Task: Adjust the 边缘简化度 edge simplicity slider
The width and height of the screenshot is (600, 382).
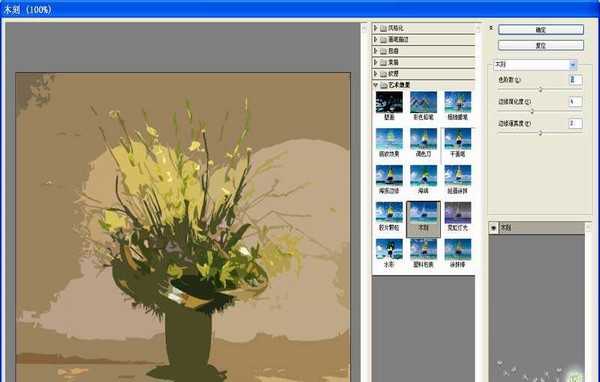Action: 532,111
